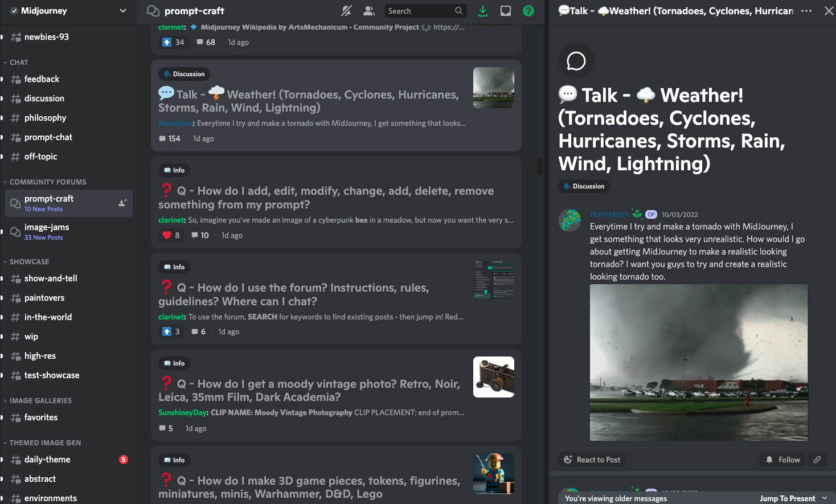Toggle notification mute bell in header
This screenshot has width=836, height=504.
coord(346,11)
